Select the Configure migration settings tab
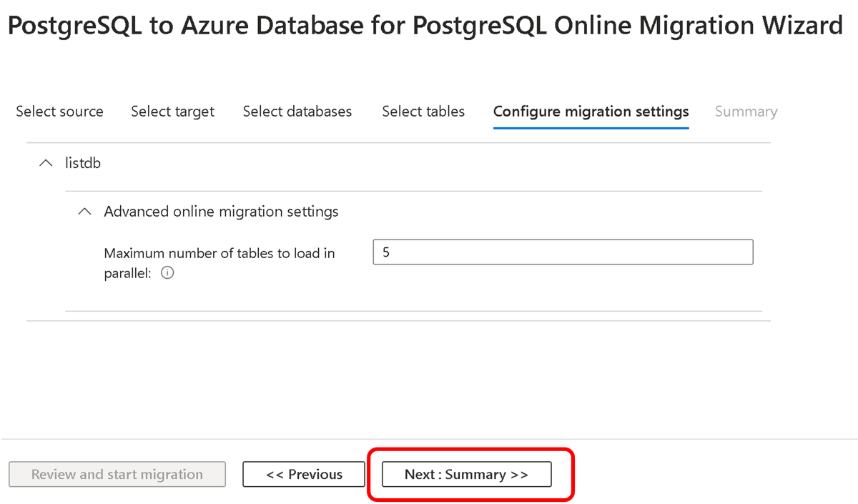The height and width of the screenshot is (504, 858). pos(591,112)
